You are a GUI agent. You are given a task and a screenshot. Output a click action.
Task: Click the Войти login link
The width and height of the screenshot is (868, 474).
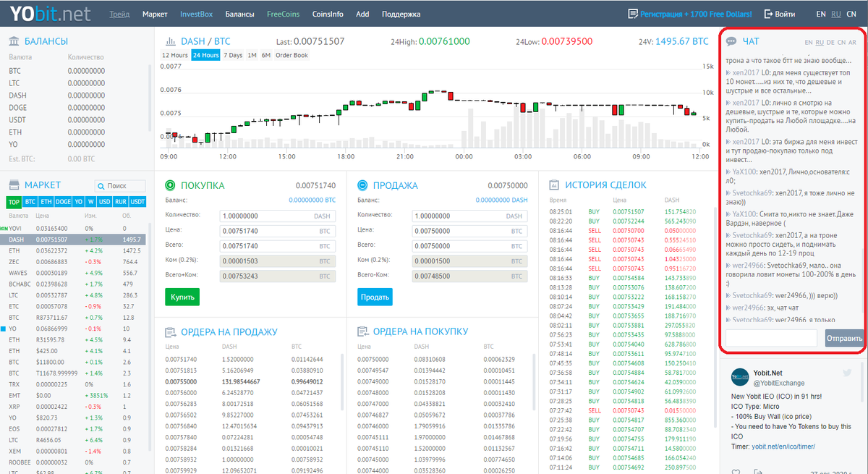785,14
